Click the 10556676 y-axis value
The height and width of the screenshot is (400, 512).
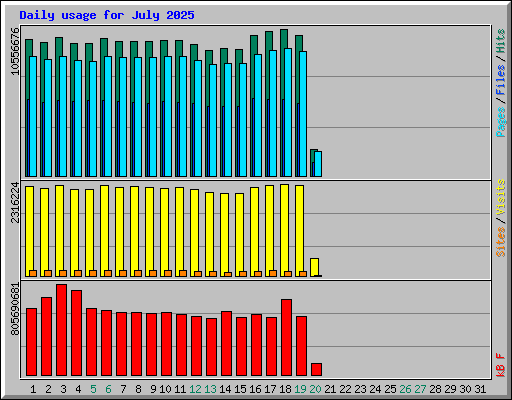(x=15, y=51)
